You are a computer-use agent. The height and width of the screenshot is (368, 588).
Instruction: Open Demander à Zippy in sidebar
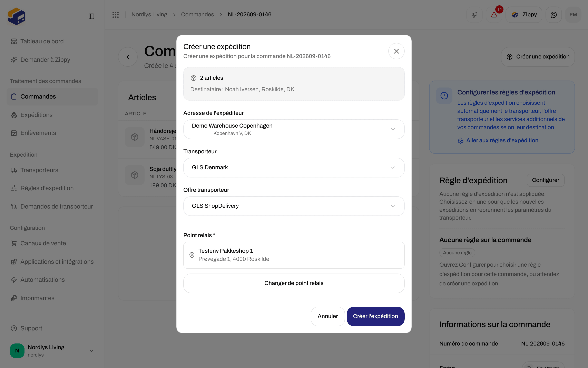tap(52, 60)
